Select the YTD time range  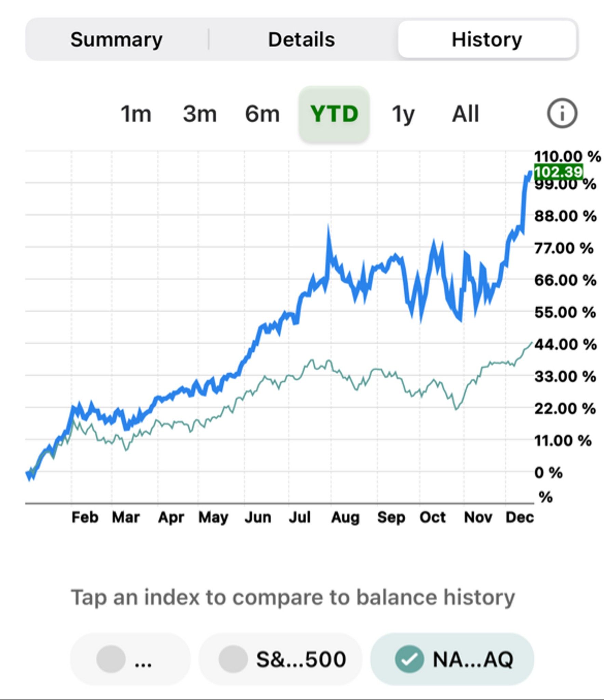pyautogui.click(x=334, y=114)
